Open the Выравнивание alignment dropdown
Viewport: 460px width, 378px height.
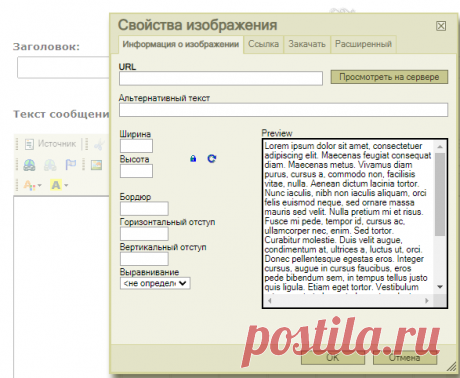click(155, 283)
